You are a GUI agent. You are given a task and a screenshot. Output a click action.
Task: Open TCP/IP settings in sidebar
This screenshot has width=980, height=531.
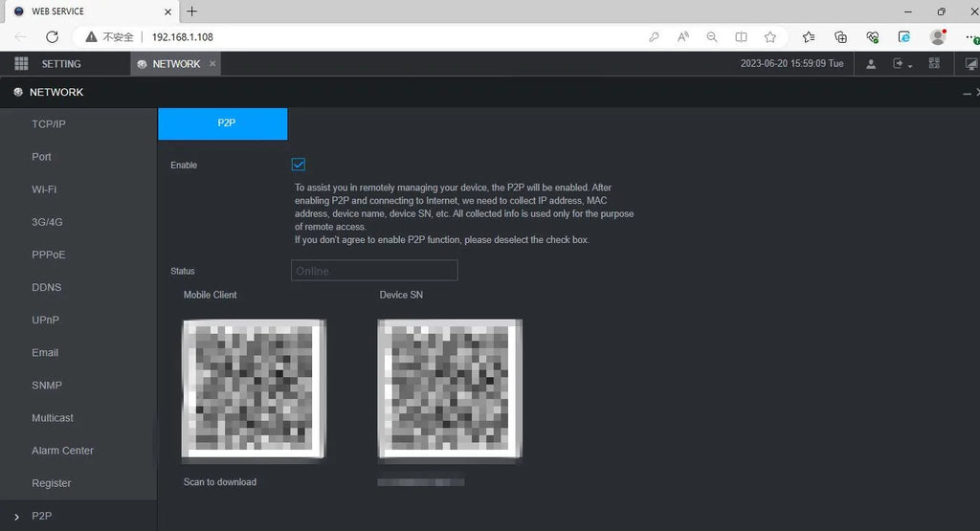click(49, 124)
